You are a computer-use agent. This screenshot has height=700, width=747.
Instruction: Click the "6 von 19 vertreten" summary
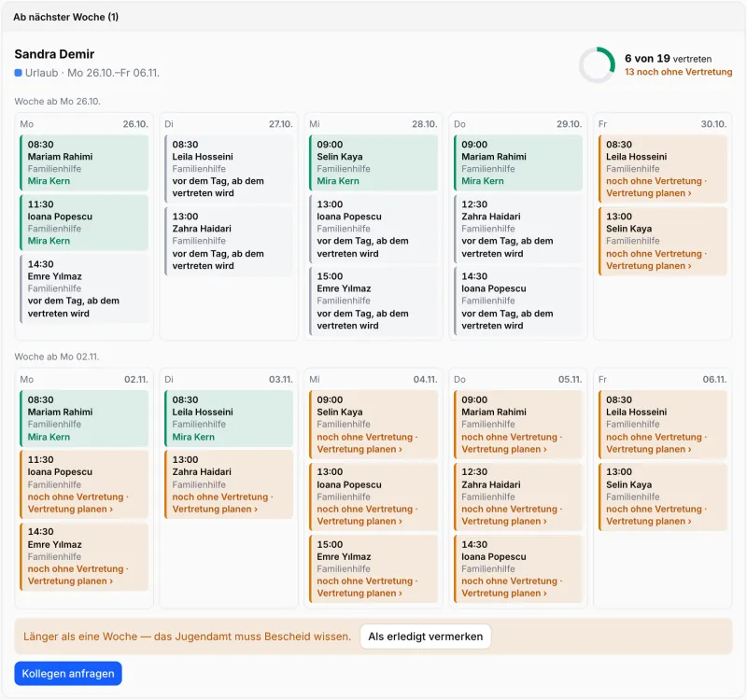[668, 59]
